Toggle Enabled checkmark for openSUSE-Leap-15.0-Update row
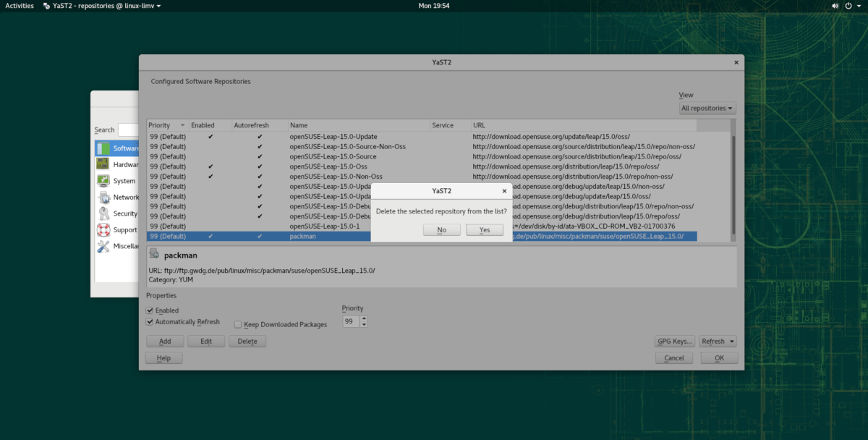 [210, 136]
